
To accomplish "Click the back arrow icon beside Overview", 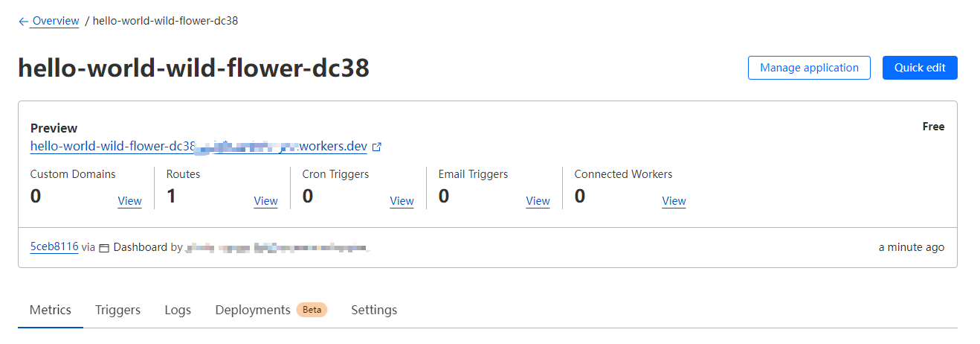I will point(23,22).
